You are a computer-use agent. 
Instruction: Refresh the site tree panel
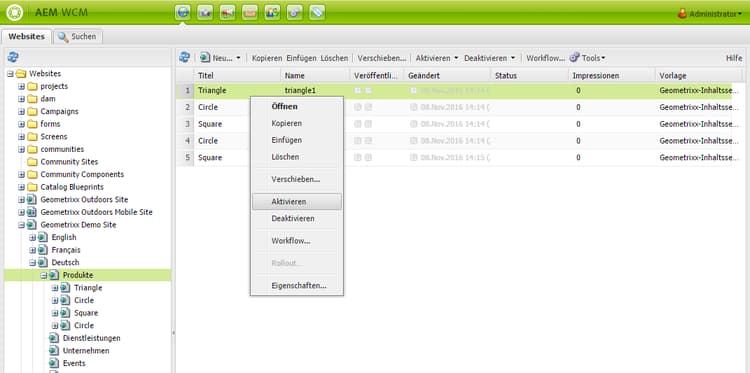click(13, 57)
